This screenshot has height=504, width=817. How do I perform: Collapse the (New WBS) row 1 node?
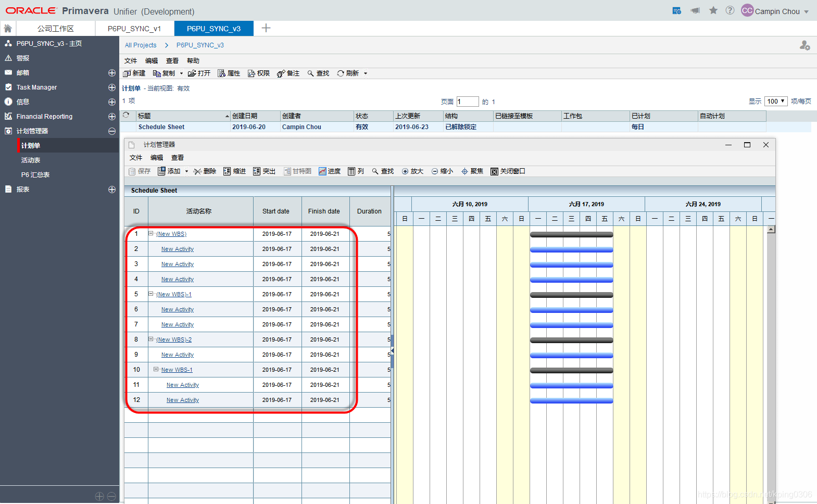151,233
